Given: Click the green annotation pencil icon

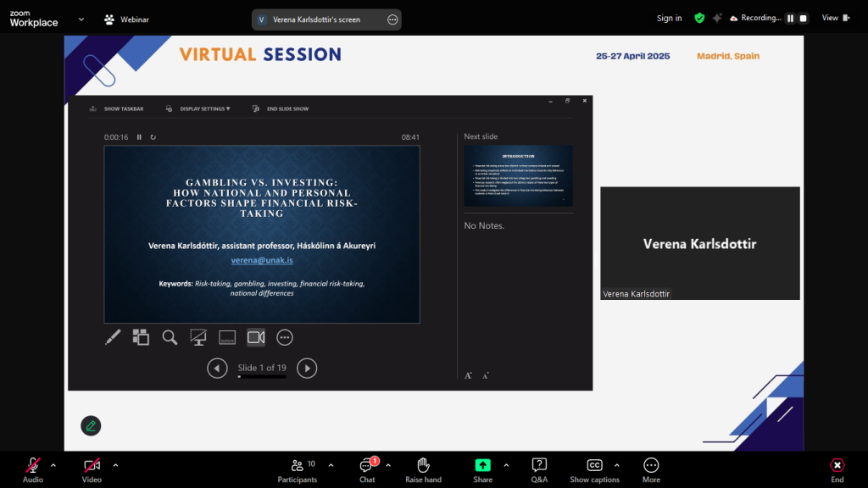Looking at the screenshot, I should point(91,425).
